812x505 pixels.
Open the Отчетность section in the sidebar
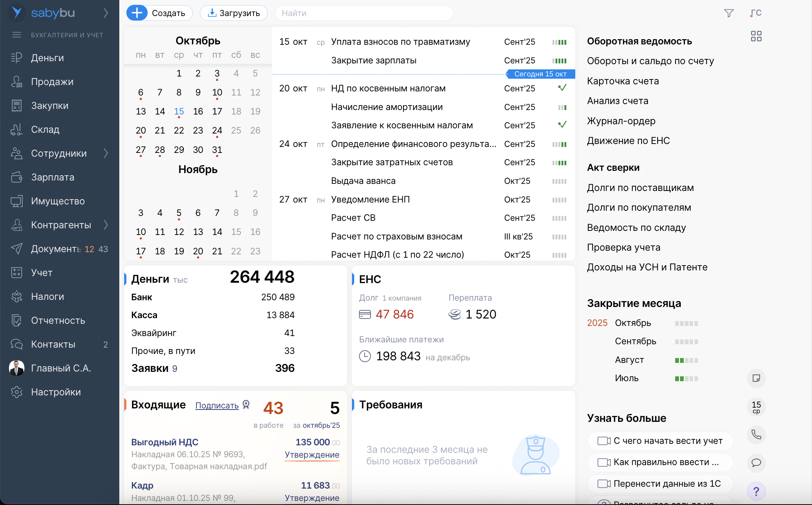[59, 320]
